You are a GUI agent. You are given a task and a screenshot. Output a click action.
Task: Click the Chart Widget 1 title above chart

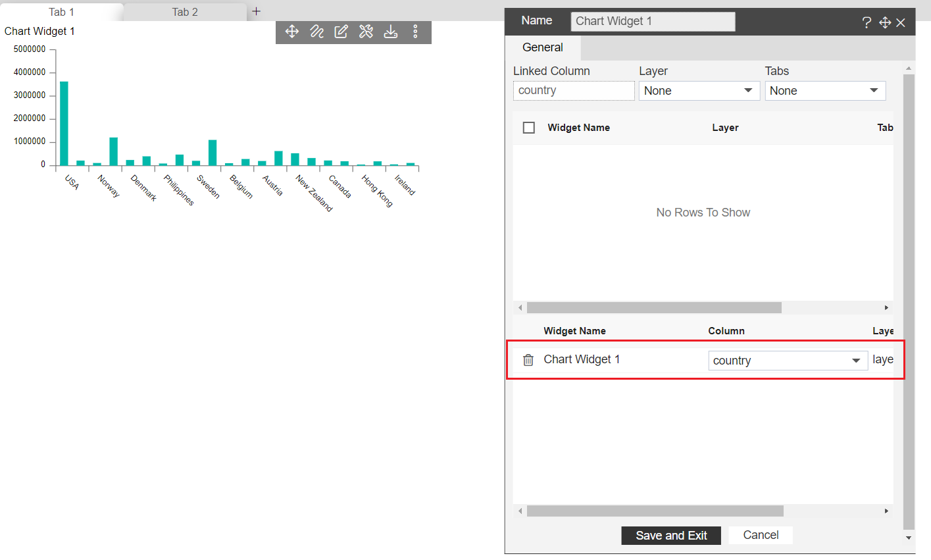pos(39,31)
